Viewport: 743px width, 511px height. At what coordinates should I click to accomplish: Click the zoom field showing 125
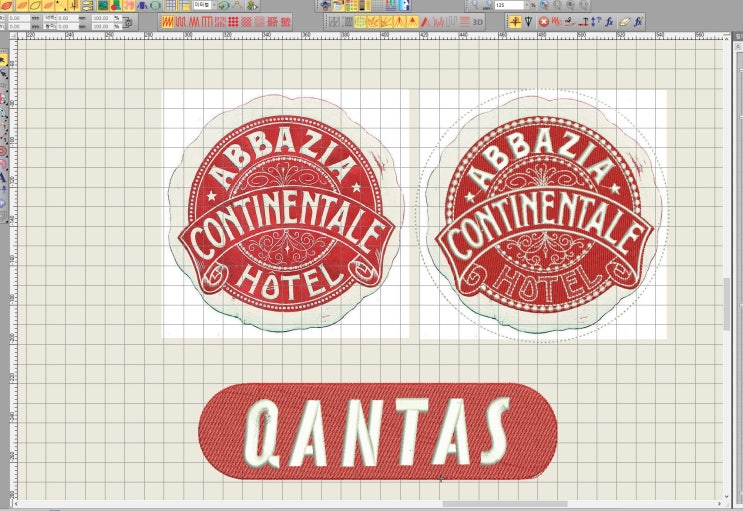[509, 5]
